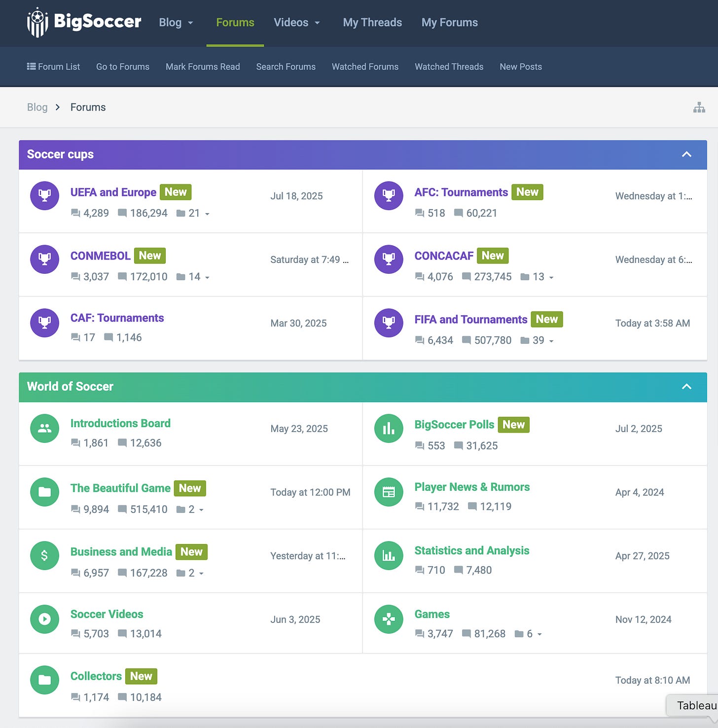Image resolution: width=718 pixels, height=728 pixels.
Task: Click the threads icon under CAF: Tournaments
Action: (75, 338)
